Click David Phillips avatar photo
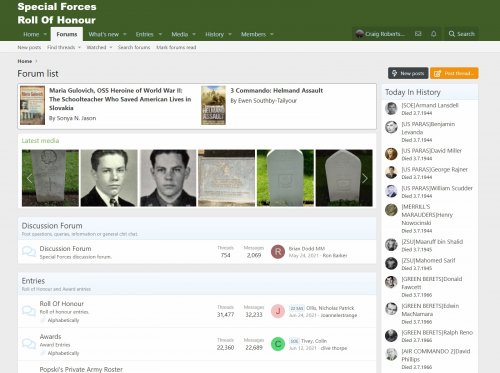This screenshot has height=373, width=500. coord(391,355)
